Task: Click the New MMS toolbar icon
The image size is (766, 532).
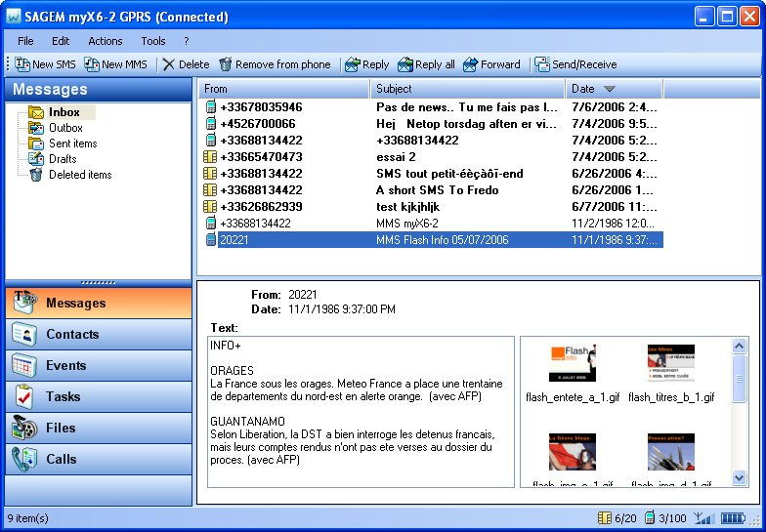Action: (92, 64)
